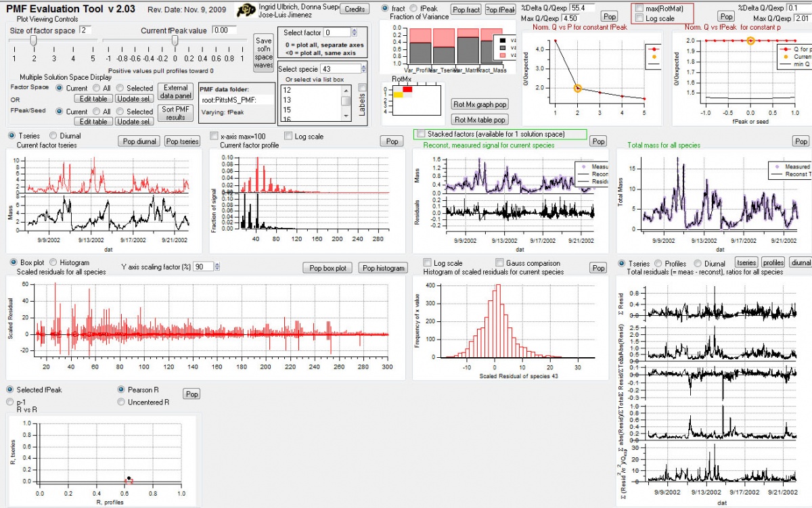This screenshot has height=508, width=812.
Task: Click Save sol'n space waves button
Action: (x=263, y=53)
